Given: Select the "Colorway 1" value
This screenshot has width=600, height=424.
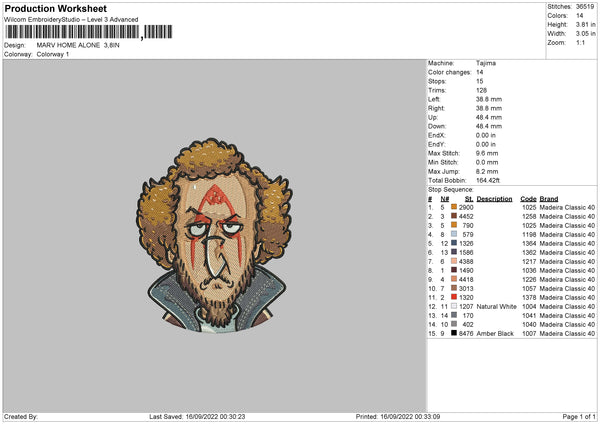Looking at the screenshot, I should 53,54.
